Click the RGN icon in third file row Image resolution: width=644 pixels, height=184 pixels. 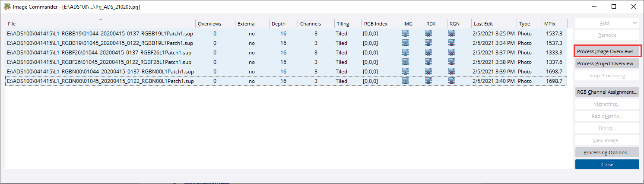pyautogui.click(x=451, y=53)
